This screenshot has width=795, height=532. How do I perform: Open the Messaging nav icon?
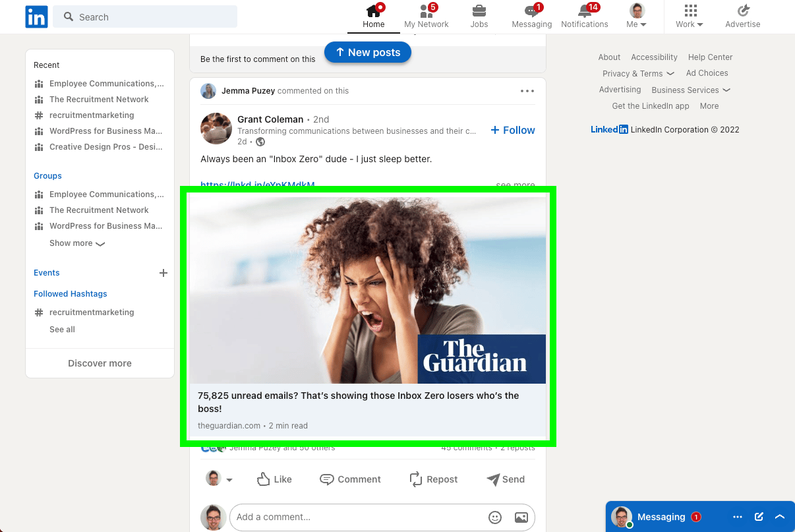(531, 11)
